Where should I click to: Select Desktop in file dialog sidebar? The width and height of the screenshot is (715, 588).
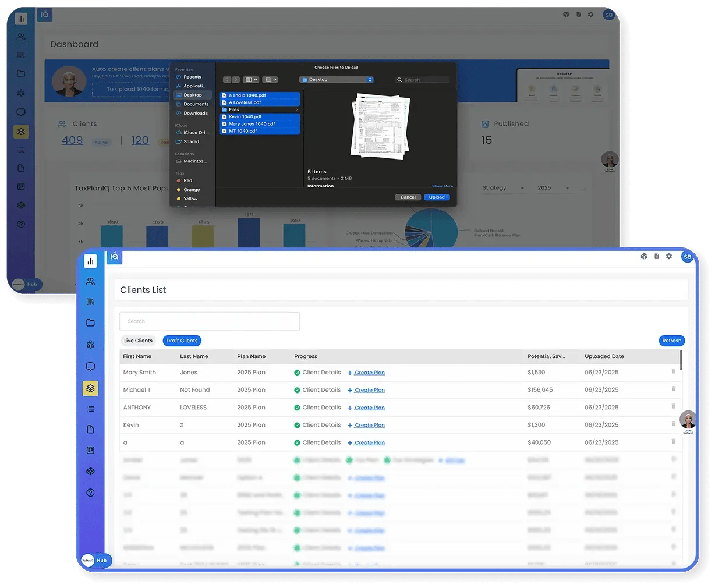point(193,95)
